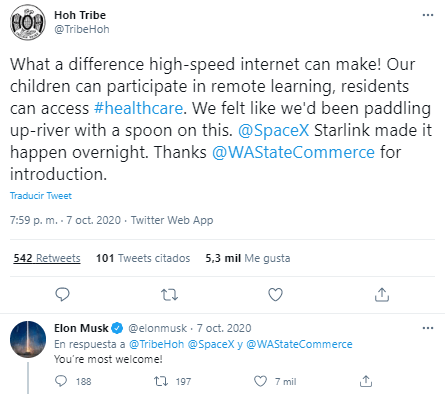Reply to Elon Musk's response
The width and height of the screenshot is (445, 394).
[61, 381]
